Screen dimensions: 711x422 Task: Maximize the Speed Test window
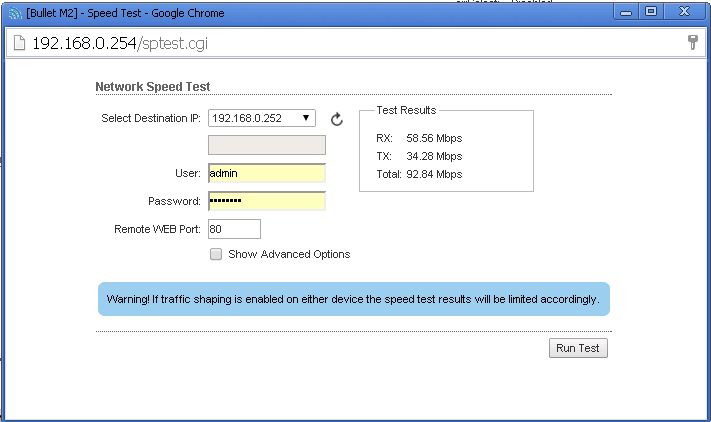(x=650, y=12)
